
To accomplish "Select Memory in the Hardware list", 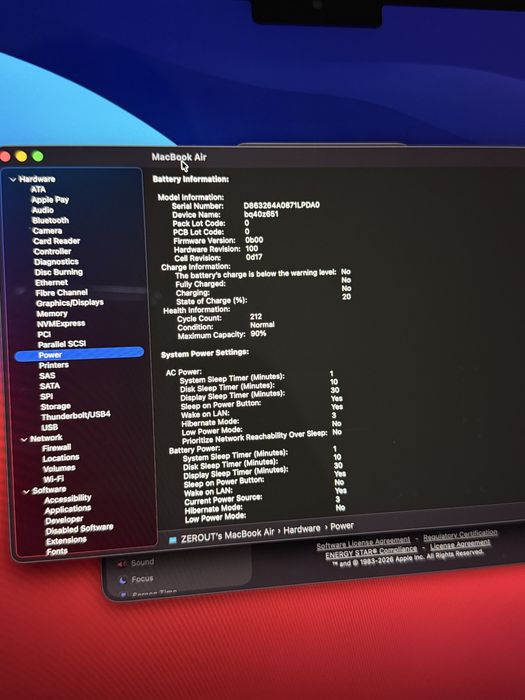I will pyautogui.click(x=52, y=313).
